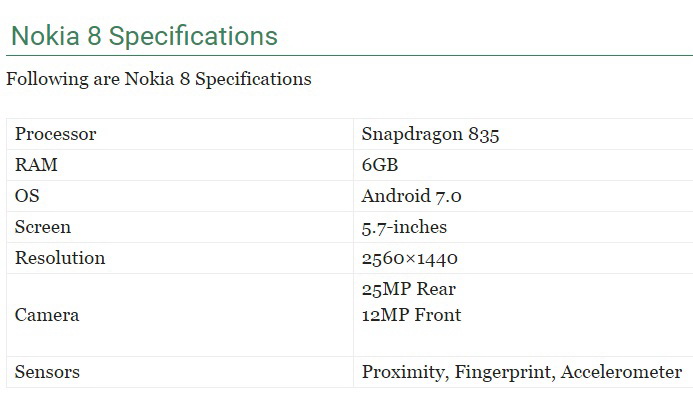Viewport: 693px width, 398px height.
Task: Click the word Proximity in sensors
Action: [403, 372]
